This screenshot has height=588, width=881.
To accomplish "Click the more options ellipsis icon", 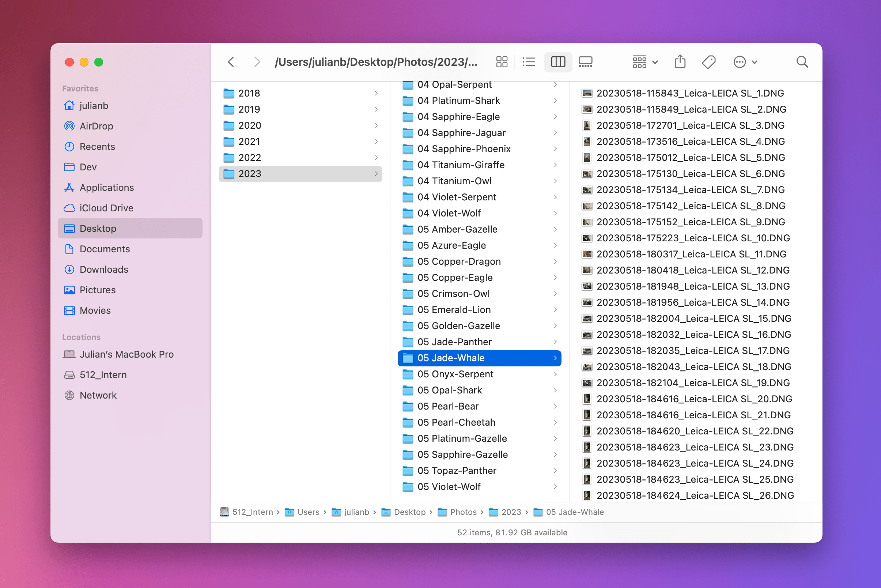I will pos(740,62).
